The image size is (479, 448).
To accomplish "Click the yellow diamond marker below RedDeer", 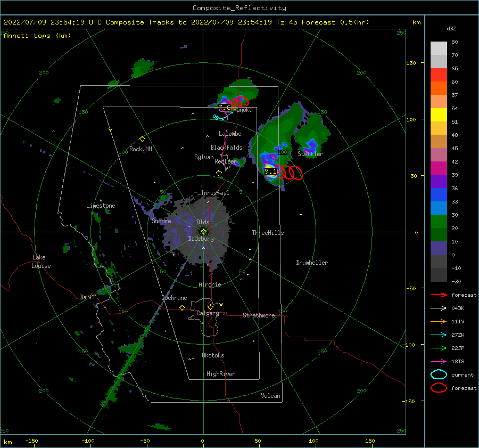I will tap(219, 173).
